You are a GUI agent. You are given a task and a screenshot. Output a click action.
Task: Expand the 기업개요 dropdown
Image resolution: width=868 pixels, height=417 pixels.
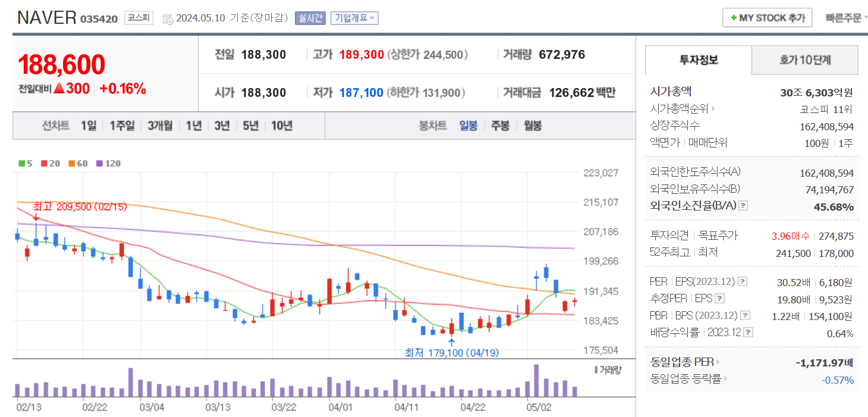pyautogui.click(x=354, y=18)
